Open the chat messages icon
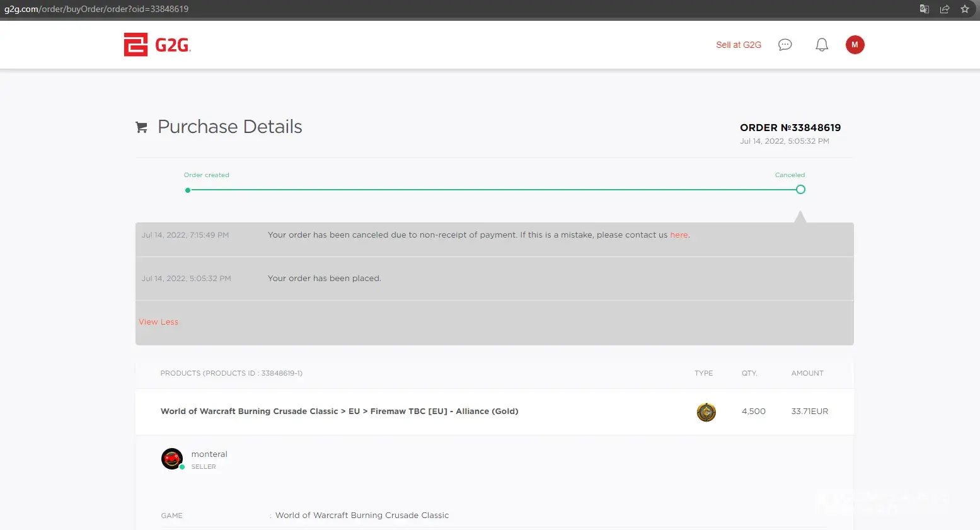980x530 pixels. pyautogui.click(x=785, y=45)
